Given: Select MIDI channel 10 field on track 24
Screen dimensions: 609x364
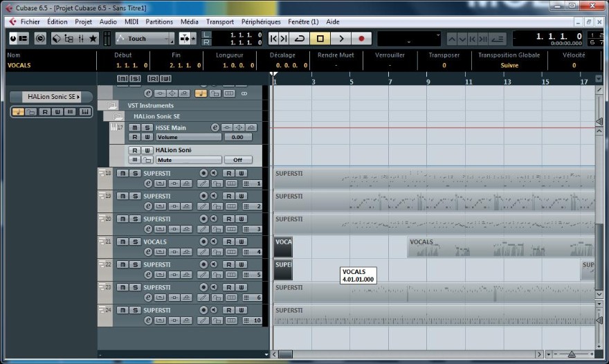Looking at the screenshot, I should [x=252, y=320].
